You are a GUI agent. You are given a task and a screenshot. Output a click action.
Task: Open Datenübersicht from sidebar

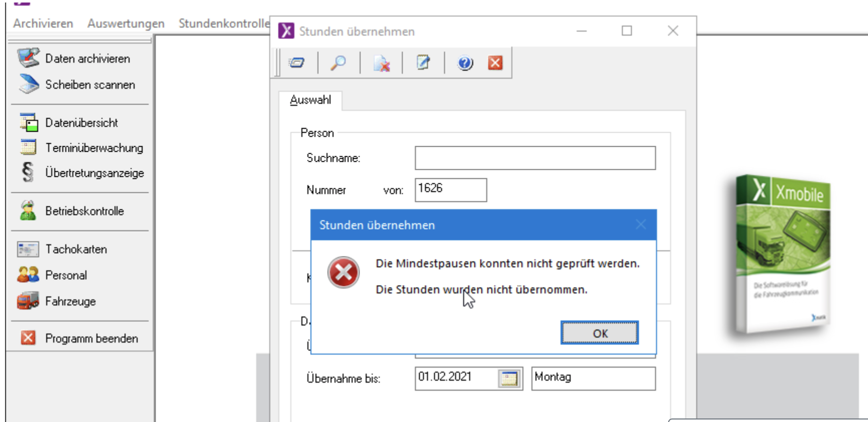pyautogui.click(x=81, y=123)
